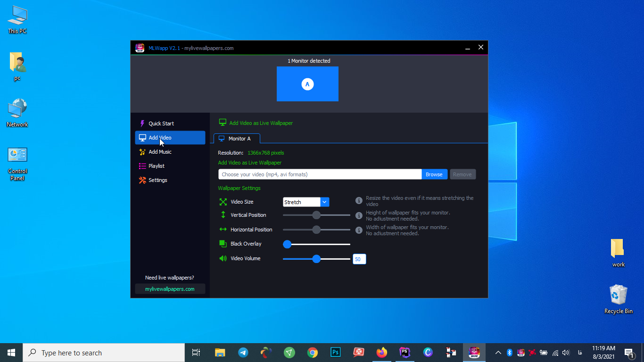Click the Add Music notes icon

pos(142,152)
